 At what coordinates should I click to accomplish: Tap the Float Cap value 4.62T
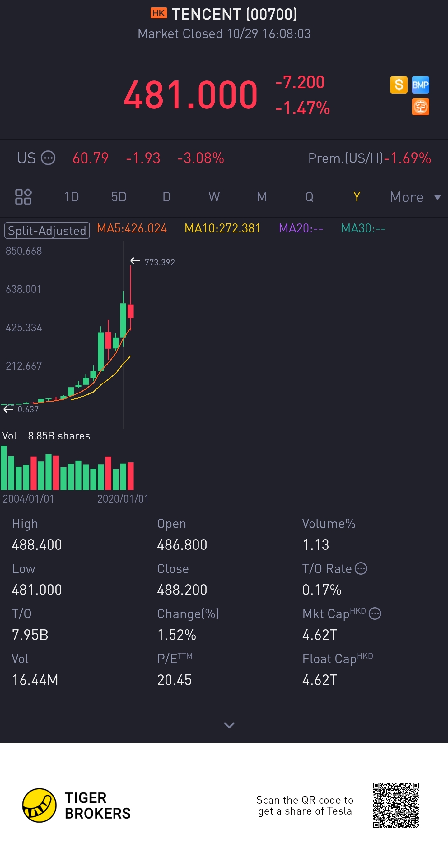click(x=320, y=680)
